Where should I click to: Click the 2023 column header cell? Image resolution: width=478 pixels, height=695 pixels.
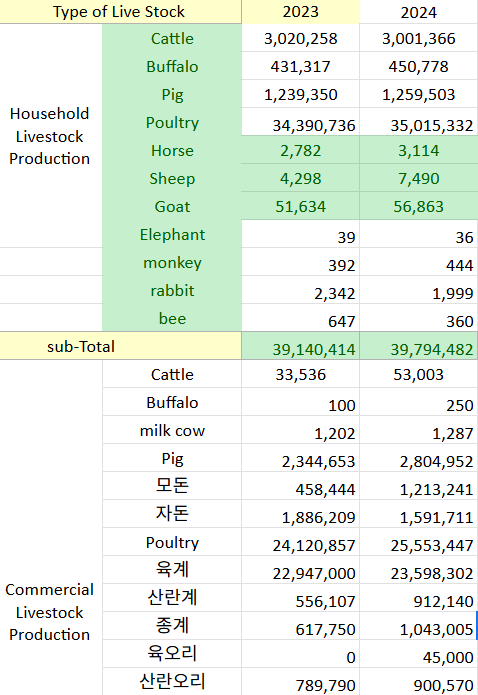point(301,12)
